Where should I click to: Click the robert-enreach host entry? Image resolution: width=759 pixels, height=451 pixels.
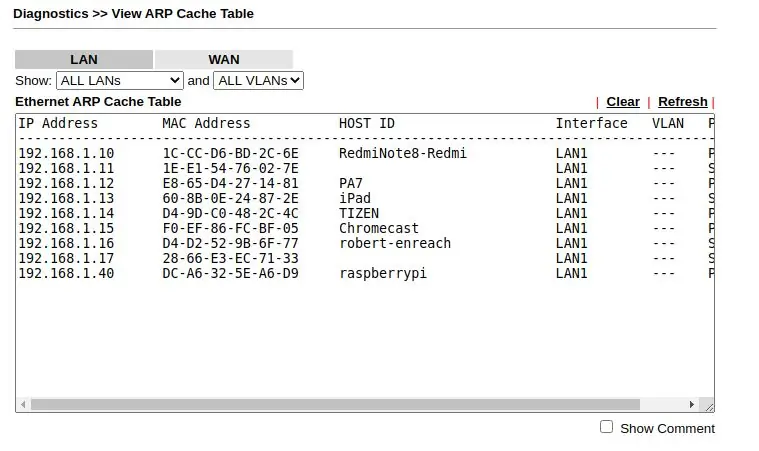(395, 243)
